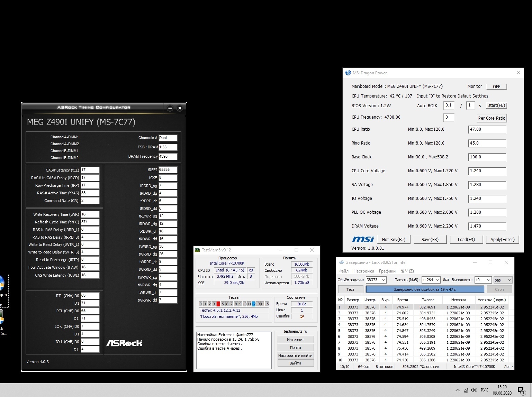Viewport: 532px width, 397px height.
Task: Open the раз units dropdown in LinX
Action: point(503,280)
